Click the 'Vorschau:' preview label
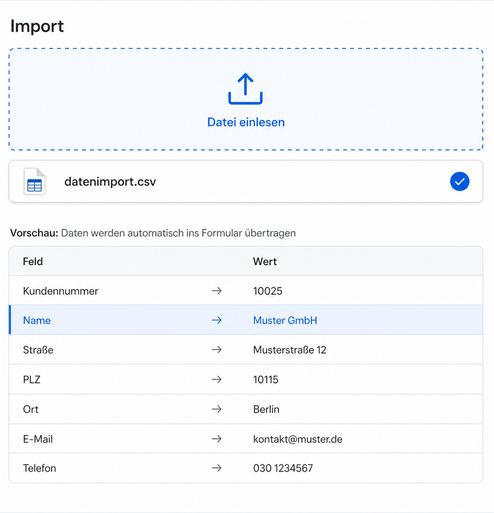This screenshot has width=494, height=513. (x=34, y=233)
